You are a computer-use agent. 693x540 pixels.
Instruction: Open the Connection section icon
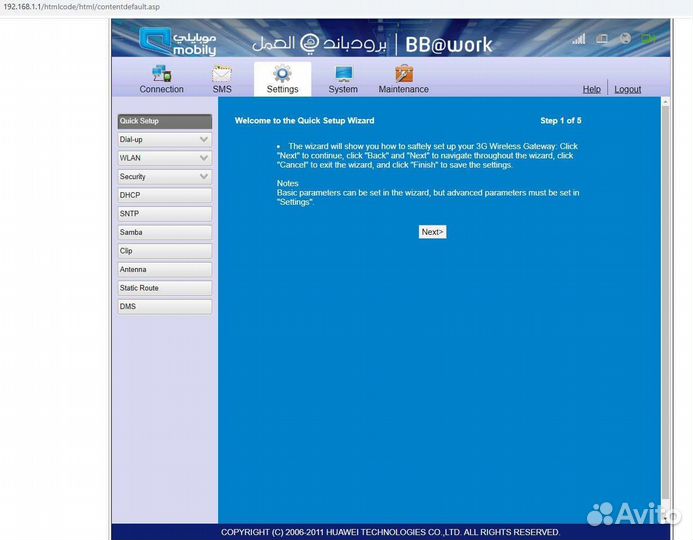(161, 74)
